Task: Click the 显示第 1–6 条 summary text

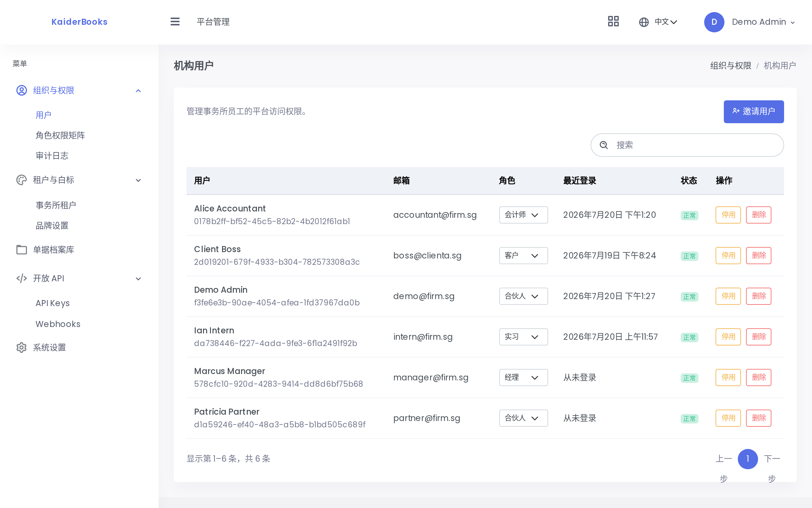Action: tap(228, 459)
